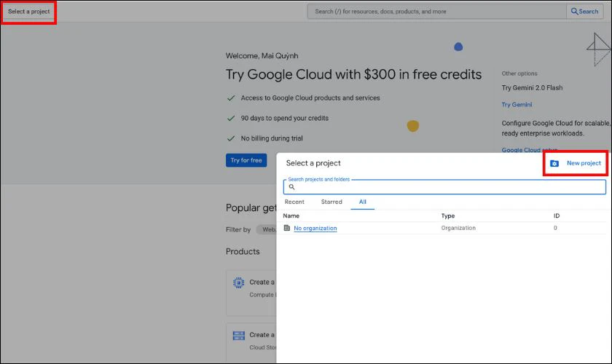This screenshot has height=364, width=612.
Task: Open the Try Gemini link
Action: point(517,105)
